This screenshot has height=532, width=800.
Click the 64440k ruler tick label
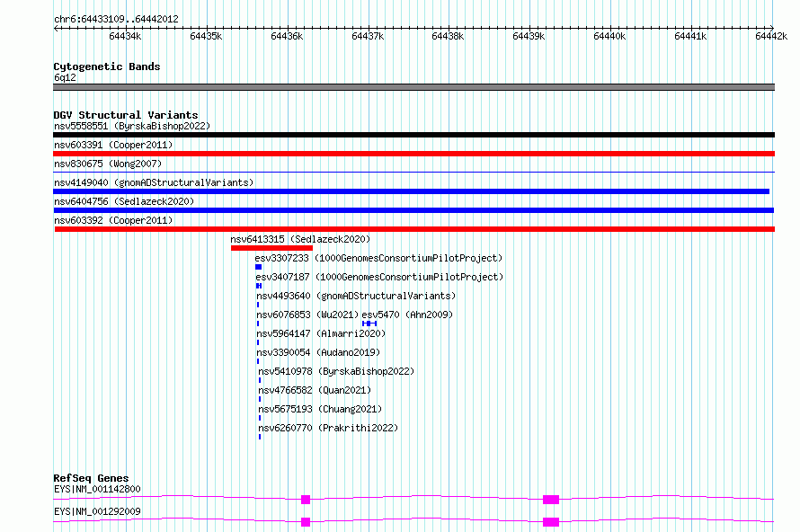(x=609, y=36)
